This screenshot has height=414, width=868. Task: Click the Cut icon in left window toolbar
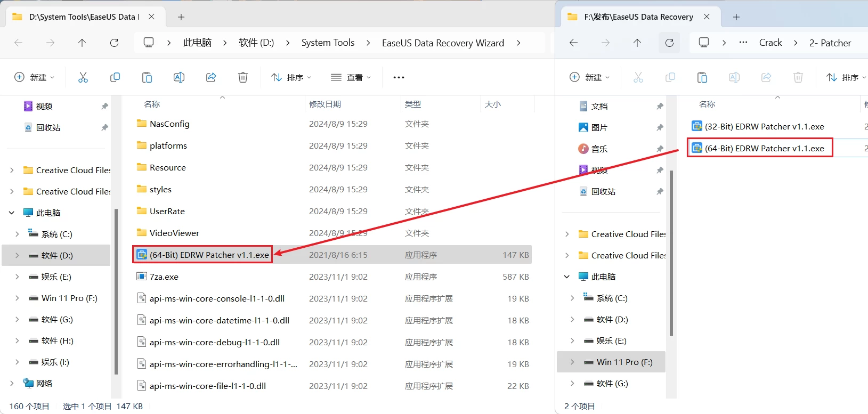click(x=83, y=77)
